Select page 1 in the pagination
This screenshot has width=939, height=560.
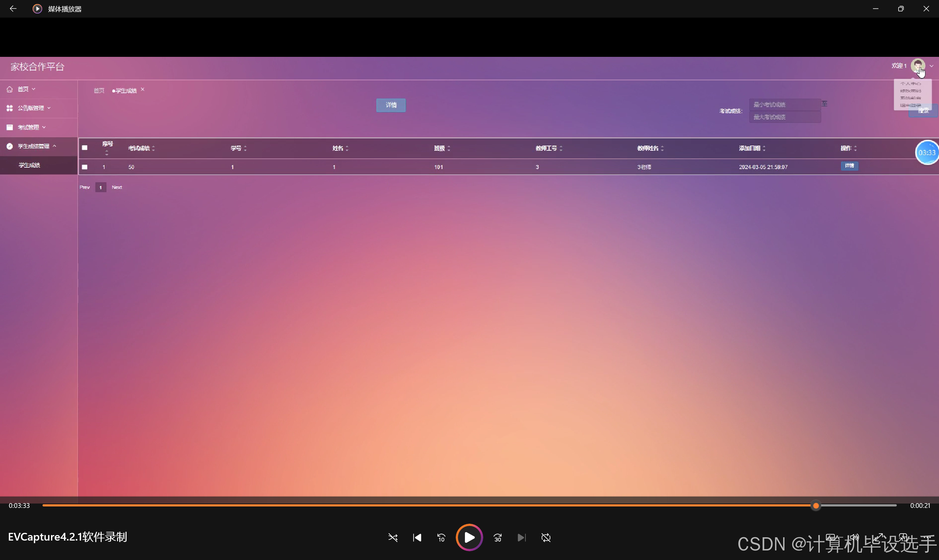[x=101, y=187]
